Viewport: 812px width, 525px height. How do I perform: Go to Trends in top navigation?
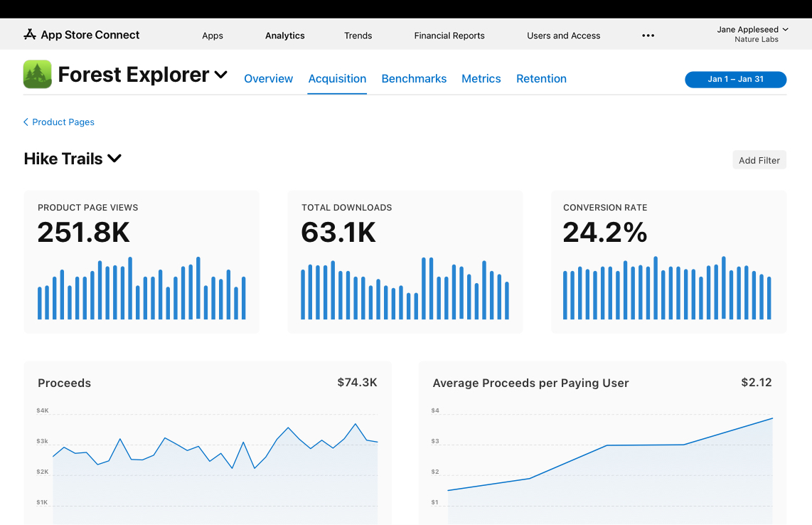(358, 36)
